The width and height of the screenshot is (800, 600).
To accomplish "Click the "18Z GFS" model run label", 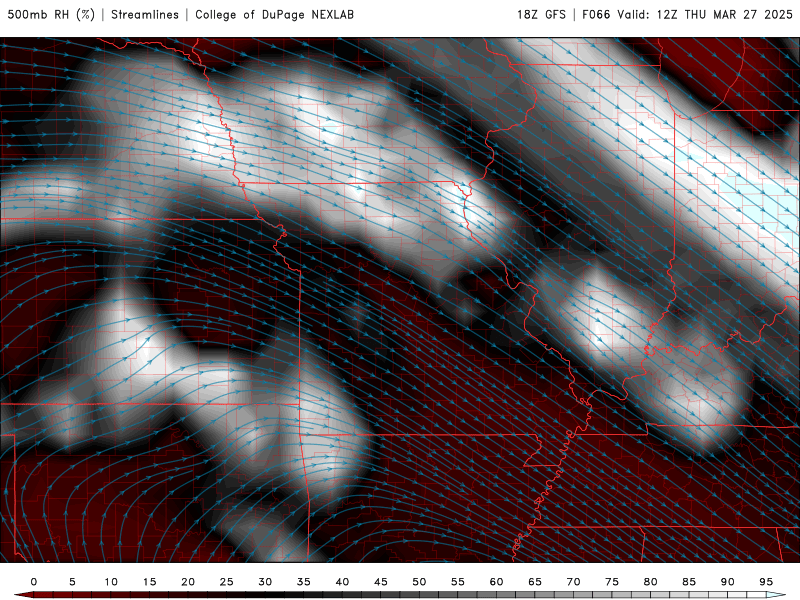I will [x=541, y=15].
